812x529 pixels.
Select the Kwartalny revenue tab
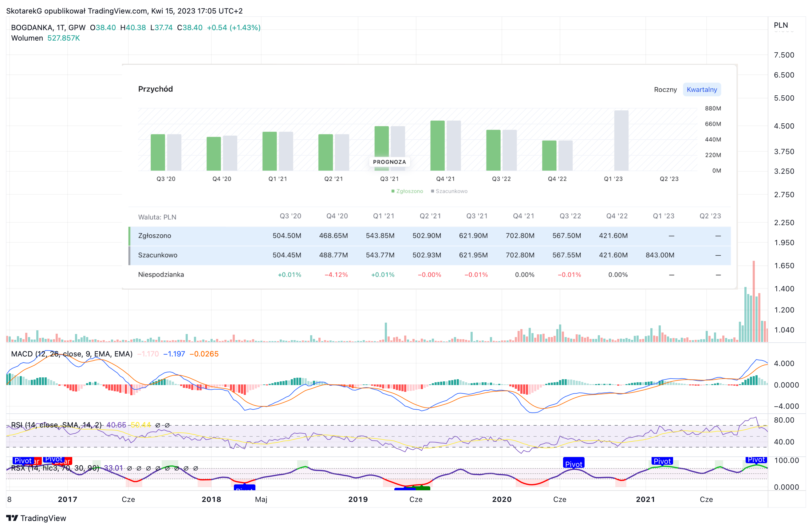coord(701,89)
